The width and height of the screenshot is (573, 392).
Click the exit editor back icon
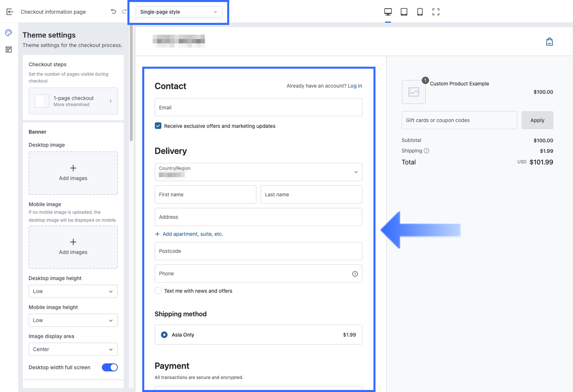tap(10, 12)
